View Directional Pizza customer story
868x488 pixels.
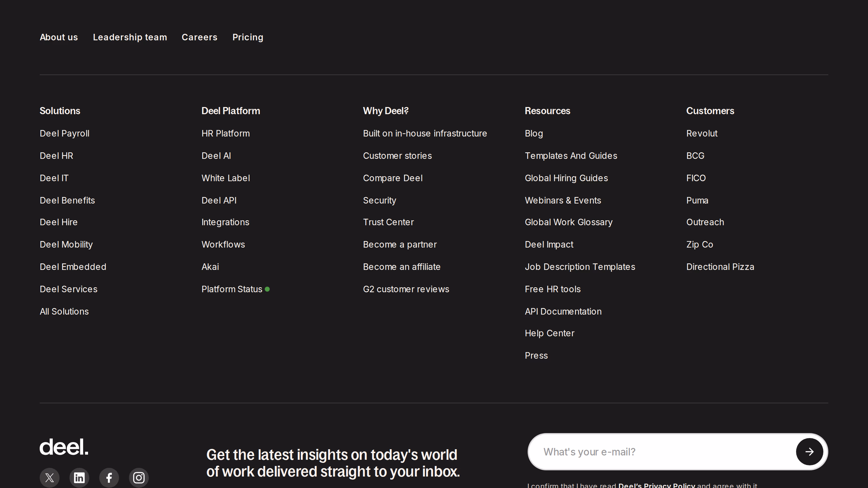coord(720,267)
